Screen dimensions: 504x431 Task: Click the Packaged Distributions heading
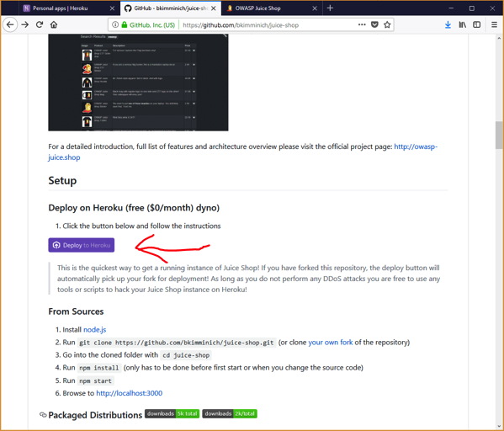95,415
